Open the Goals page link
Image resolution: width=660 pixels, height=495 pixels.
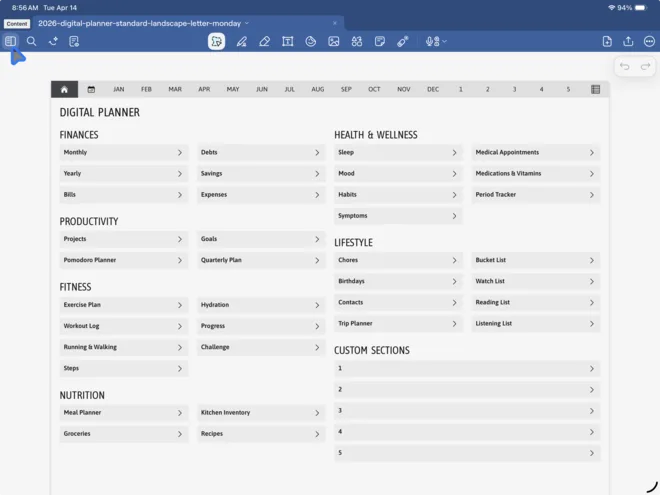click(x=261, y=239)
